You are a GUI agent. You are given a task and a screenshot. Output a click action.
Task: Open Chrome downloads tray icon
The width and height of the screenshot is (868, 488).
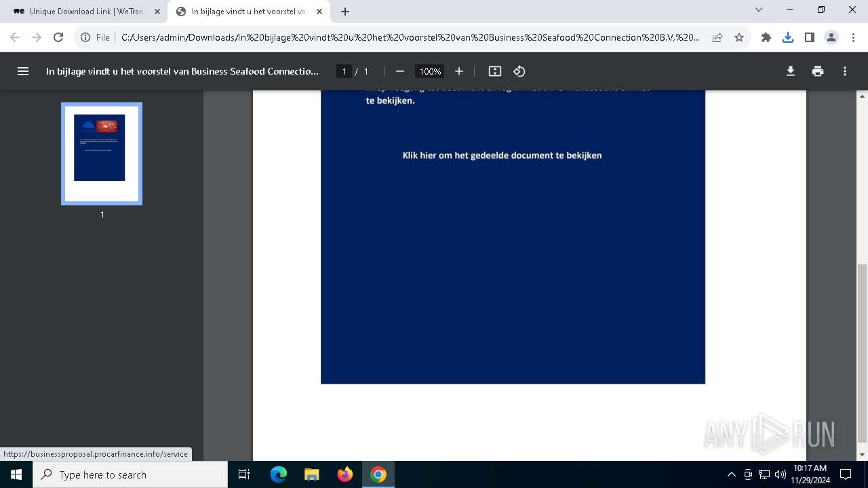click(x=788, y=37)
